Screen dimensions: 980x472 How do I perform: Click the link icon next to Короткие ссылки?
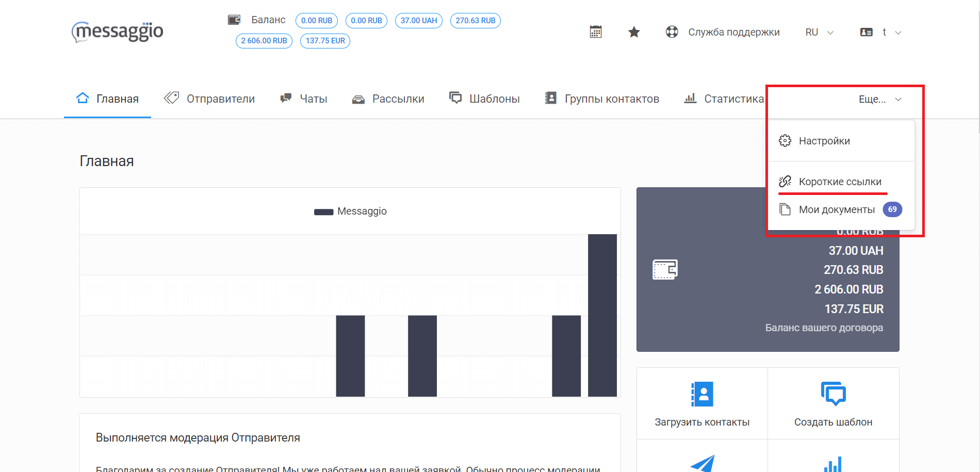(x=785, y=182)
